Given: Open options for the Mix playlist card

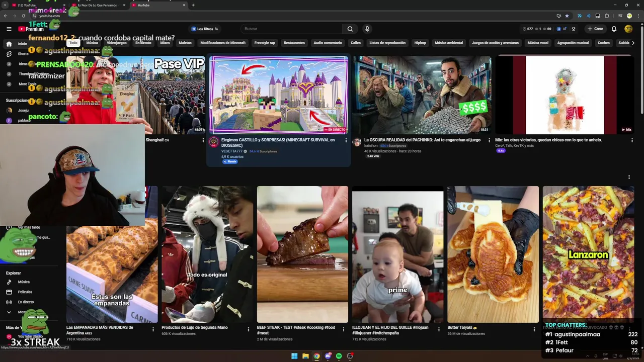Looking at the screenshot, I should point(632,140).
